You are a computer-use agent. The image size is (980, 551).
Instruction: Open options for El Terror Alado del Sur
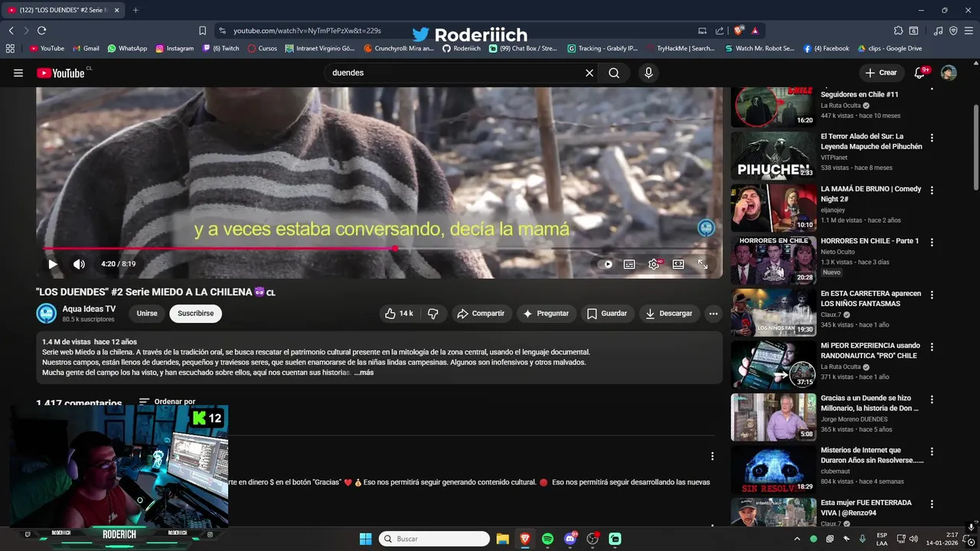coord(932,138)
